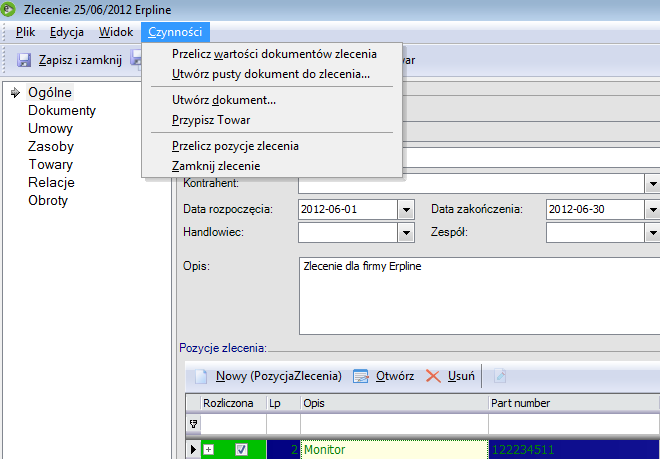
Task: Select Umowy in the side list
Action: click(50, 128)
